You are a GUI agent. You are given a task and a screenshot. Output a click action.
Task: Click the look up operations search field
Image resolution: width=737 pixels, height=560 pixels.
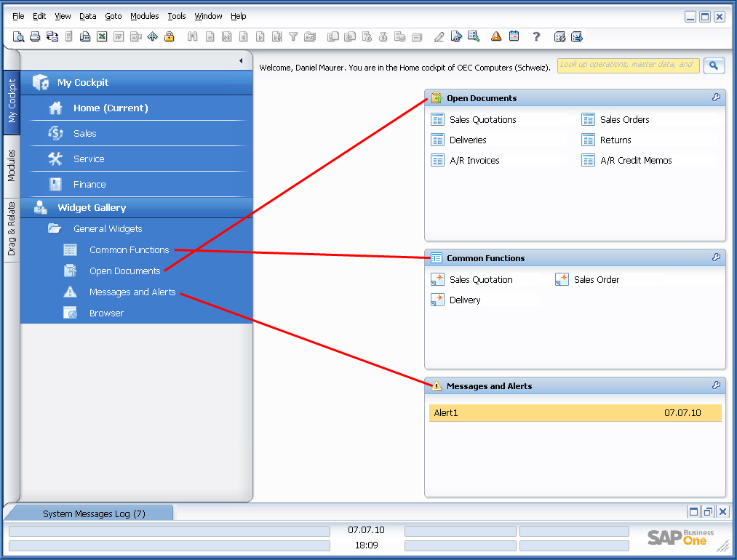629,65
